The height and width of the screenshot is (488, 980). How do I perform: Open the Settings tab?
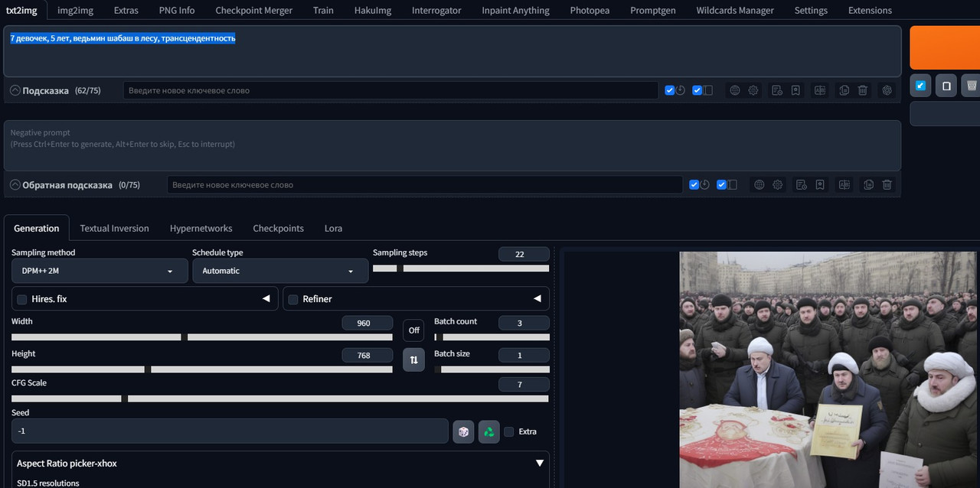point(811,10)
